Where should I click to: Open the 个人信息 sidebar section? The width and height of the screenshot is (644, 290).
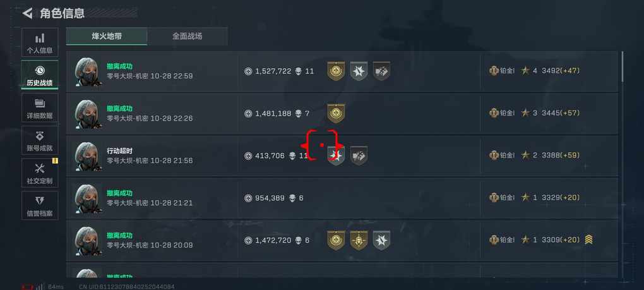[40, 43]
